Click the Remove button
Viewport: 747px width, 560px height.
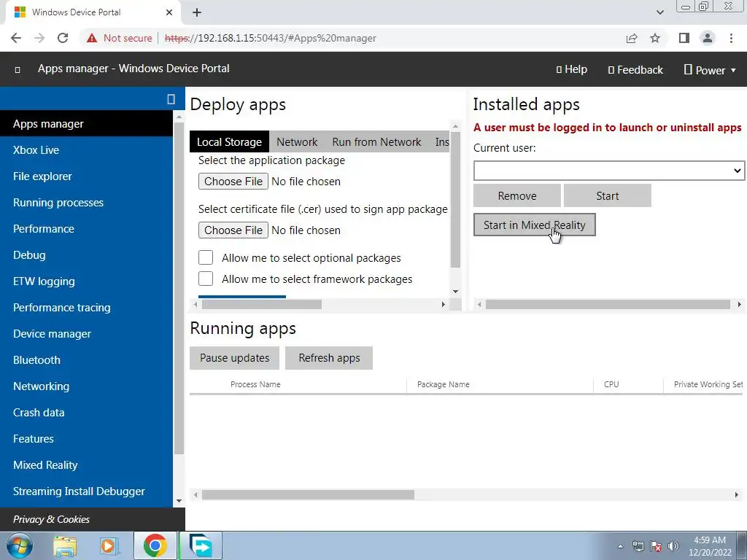pos(517,195)
